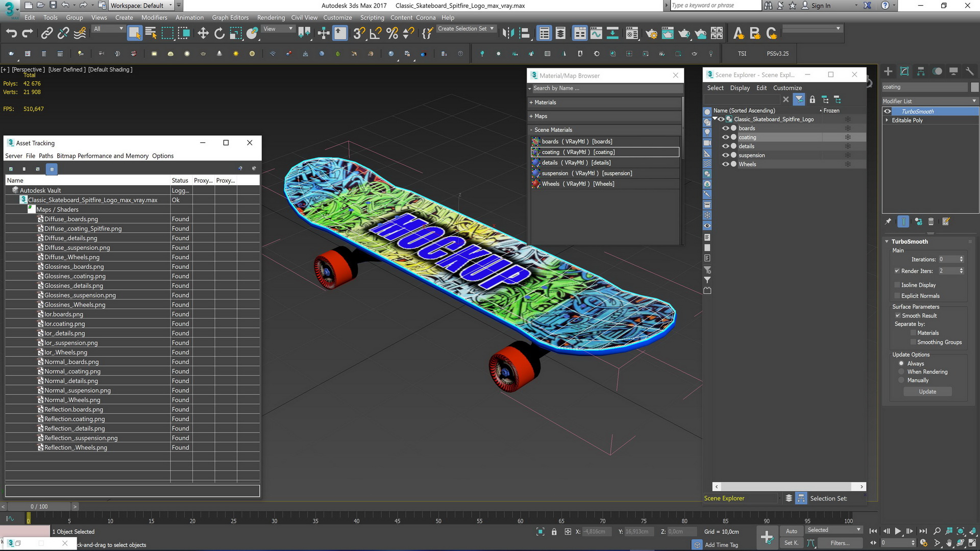Viewport: 980px width, 551px height.
Task: Select the When Rendering radio option
Action: coord(901,372)
